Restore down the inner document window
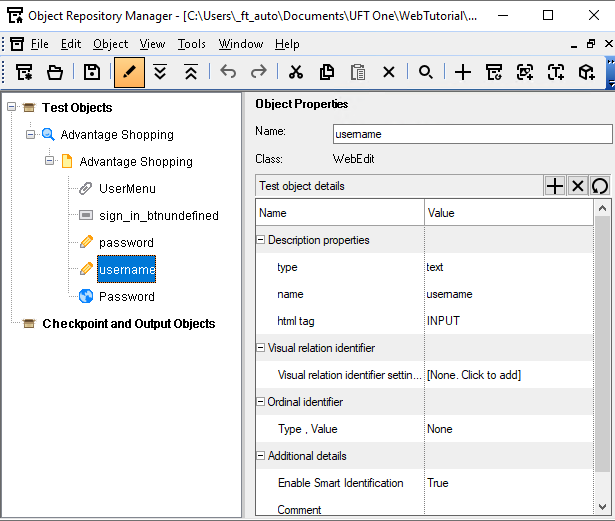Screen dimensions: 615x521 pos(591,44)
